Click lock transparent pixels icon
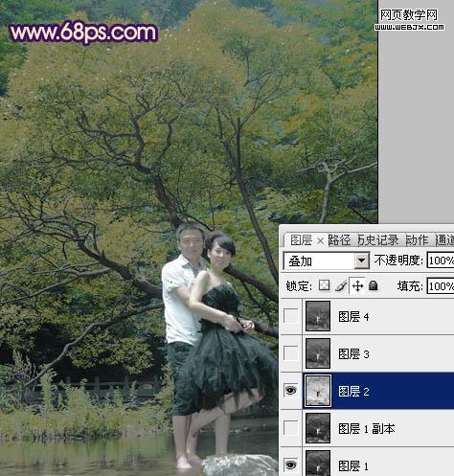The image size is (454, 476). 325,285
